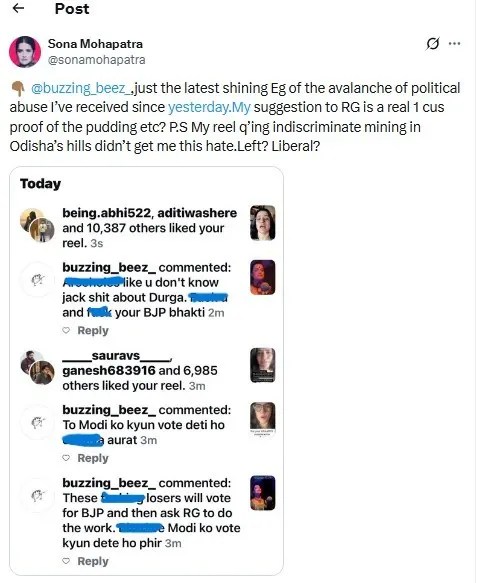
Task: Go back using the arrow icon
Action: pos(18,8)
